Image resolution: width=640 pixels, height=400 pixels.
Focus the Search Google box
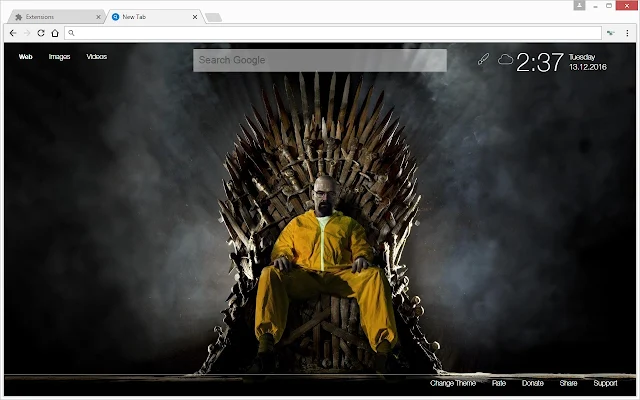coord(320,60)
